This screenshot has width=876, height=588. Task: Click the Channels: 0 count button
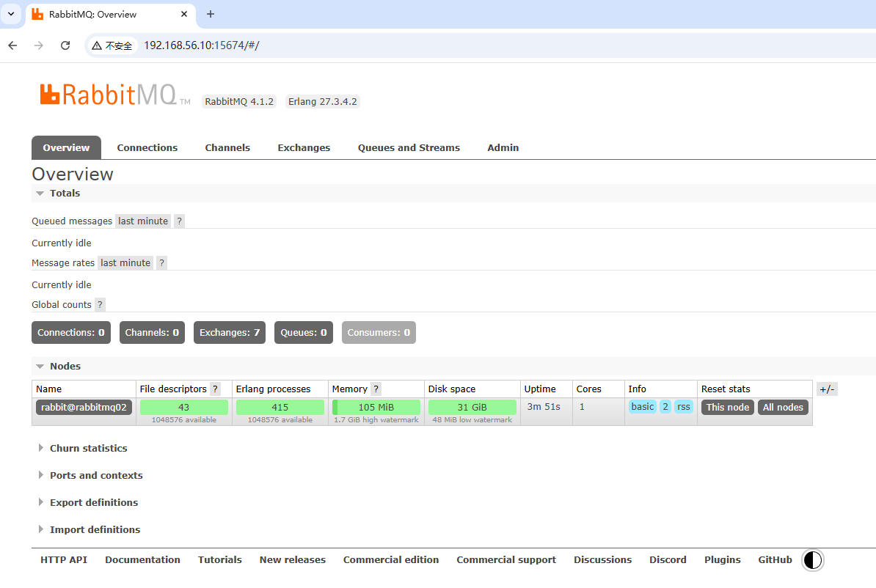point(152,333)
